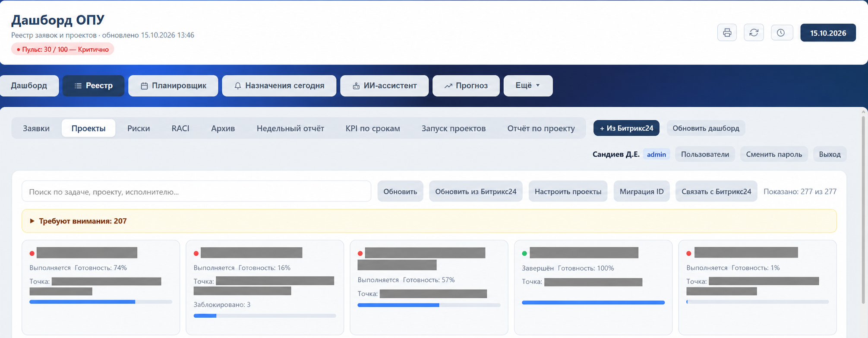Click the Пользователи button
This screenshot has height=338, width=868.
[x=705, y=154]
